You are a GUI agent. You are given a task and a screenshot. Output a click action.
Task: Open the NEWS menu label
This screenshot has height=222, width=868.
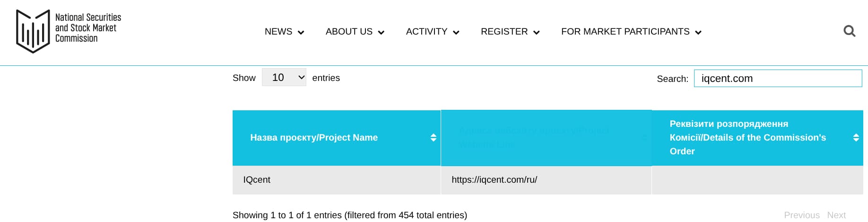point(278,32)
